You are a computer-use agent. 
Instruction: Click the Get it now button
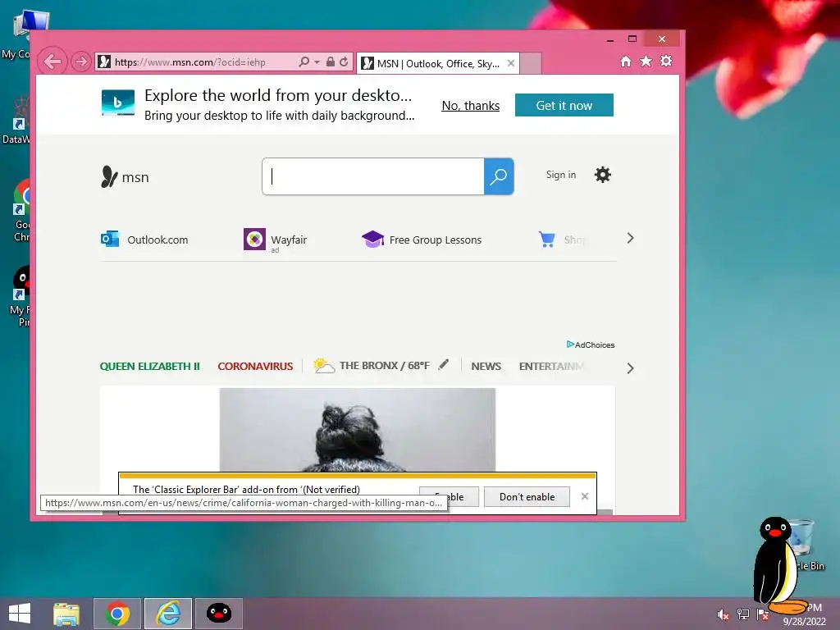tap(564, 105)
